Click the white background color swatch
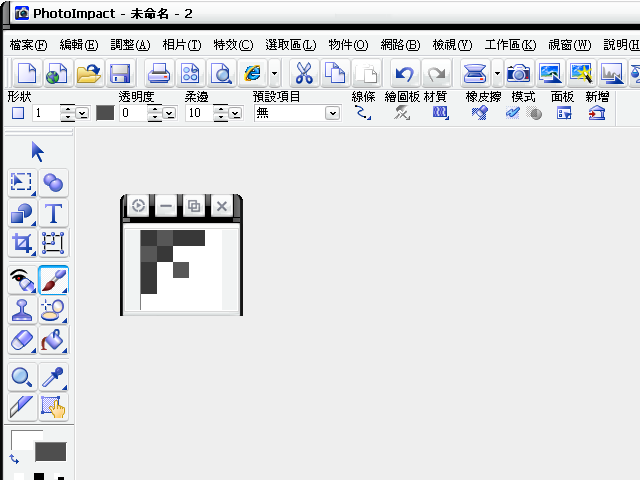The image size is (640, 480). point(21,438)
